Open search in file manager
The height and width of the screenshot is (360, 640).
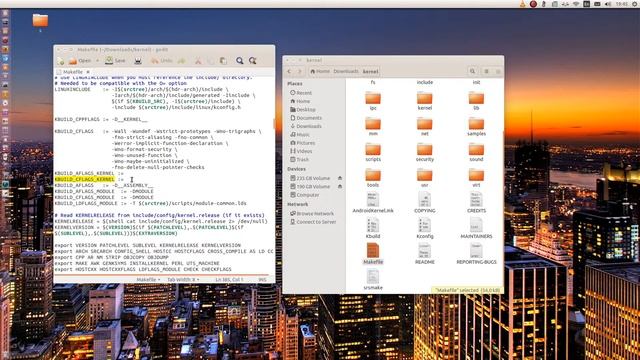pos(473,71)
